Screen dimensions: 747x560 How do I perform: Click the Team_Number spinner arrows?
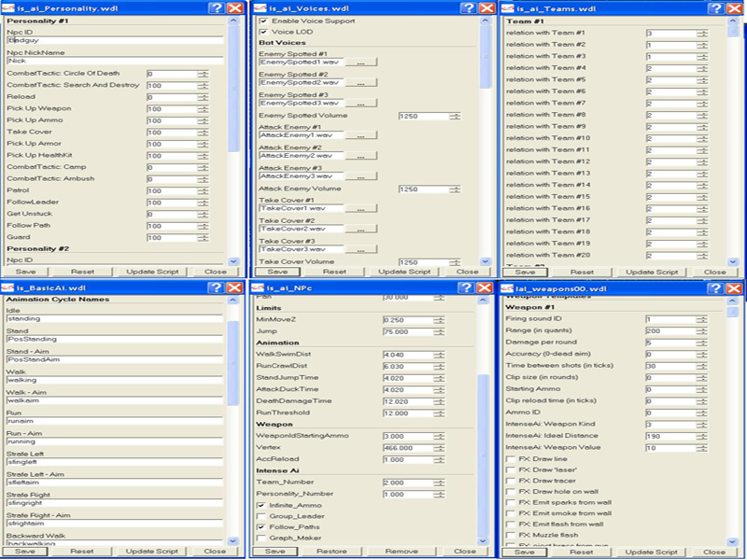click(x=440, y=483)
